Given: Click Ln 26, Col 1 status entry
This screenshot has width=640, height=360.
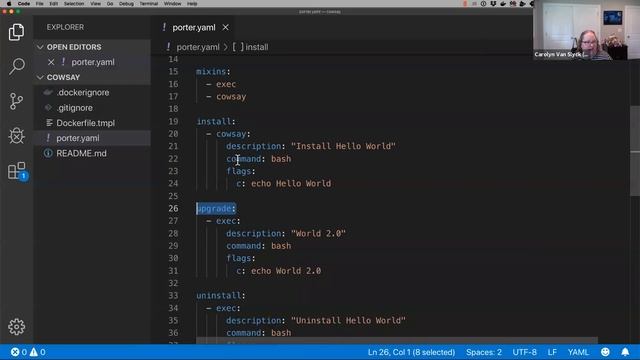Looking at the screenshot, I should pos(411,352).
